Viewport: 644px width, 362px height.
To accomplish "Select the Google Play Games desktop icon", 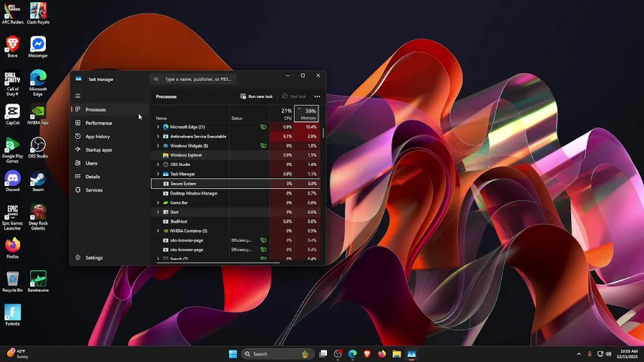I will pyautogui.click(x=13, y=150).
